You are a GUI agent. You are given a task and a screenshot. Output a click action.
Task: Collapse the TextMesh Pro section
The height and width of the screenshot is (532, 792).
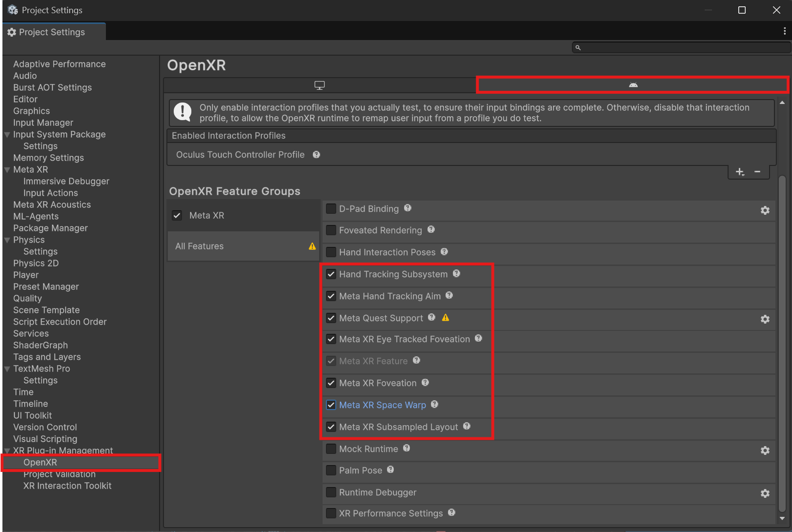pyautogui.click(x=7, y=369)
